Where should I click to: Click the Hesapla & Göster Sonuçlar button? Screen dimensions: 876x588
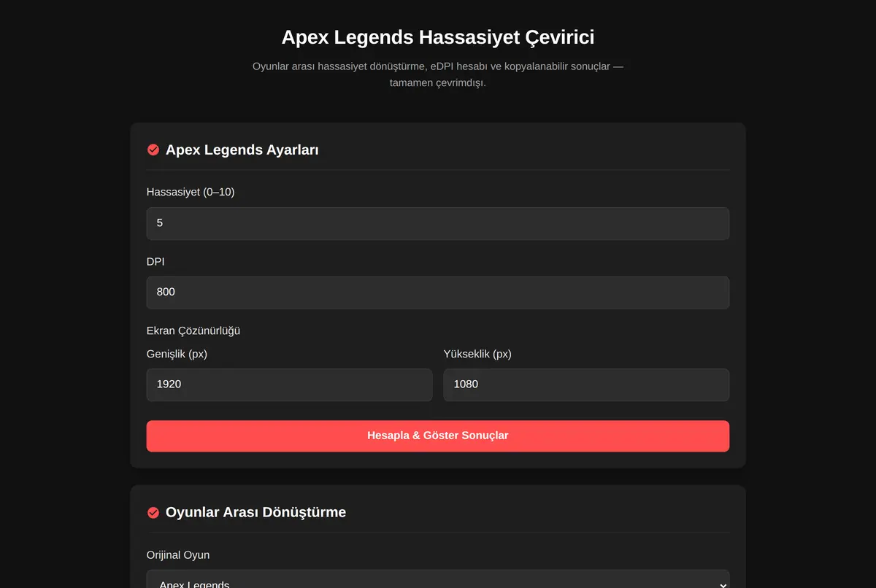[x=438, y=436]
